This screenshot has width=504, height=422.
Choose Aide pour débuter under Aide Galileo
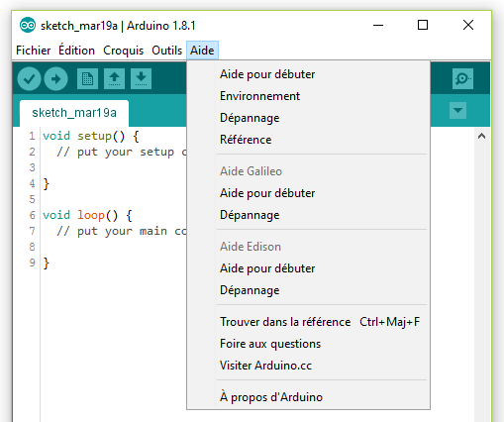(x=308, y=193)
